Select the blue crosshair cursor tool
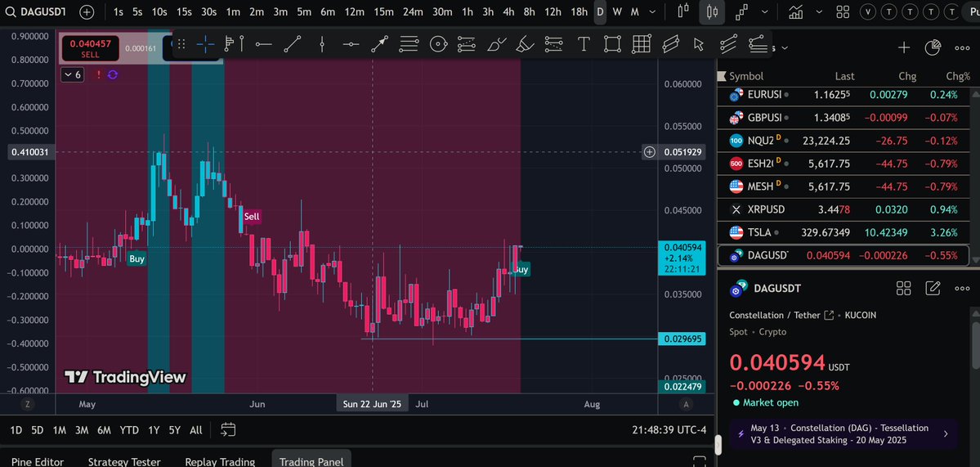Viewport: 980px width, 467px height. pyautogui.click(x=205, y=44)
